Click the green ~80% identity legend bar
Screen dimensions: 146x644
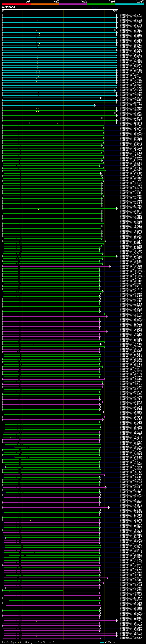(x=101, y=4)
